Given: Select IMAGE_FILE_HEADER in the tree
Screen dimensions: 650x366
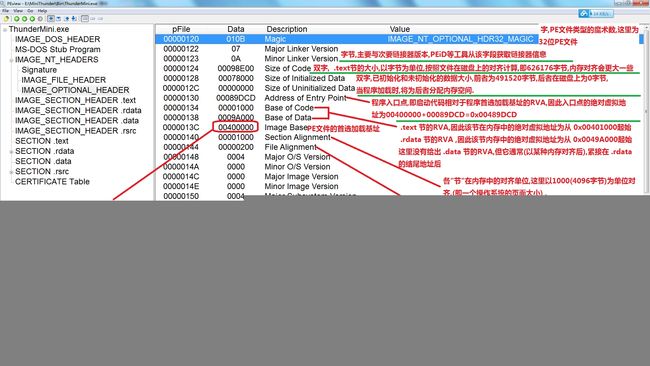Looking at the screenshot, I should pyautogui.click(x=63, y=80).
